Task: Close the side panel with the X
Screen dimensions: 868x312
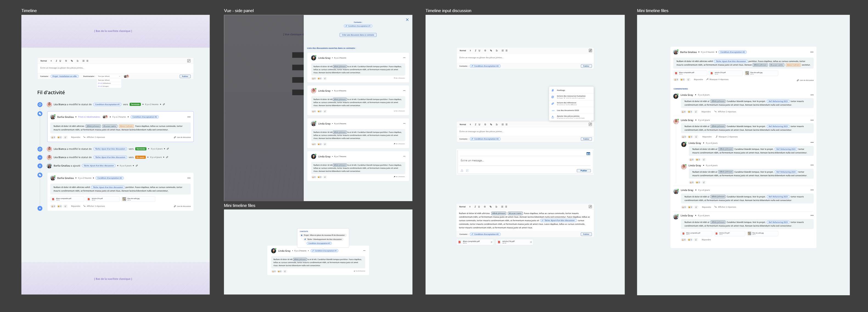Action: [407, 19]
